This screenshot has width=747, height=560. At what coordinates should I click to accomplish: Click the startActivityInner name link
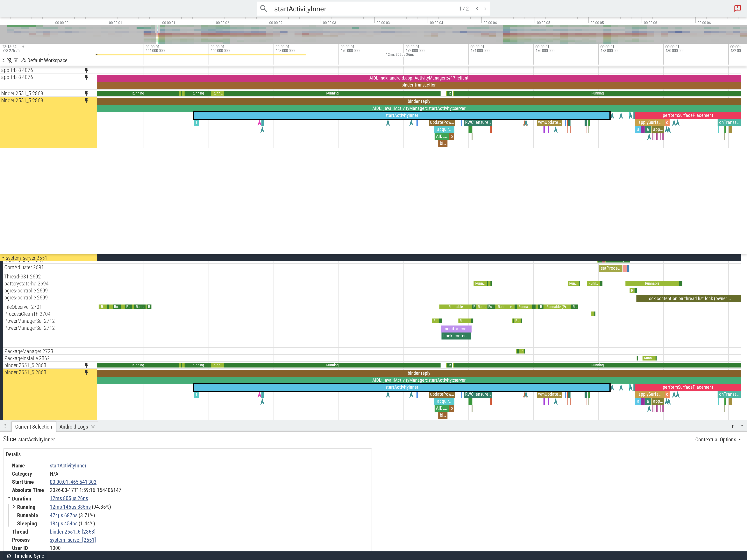(x=68, y=465)
